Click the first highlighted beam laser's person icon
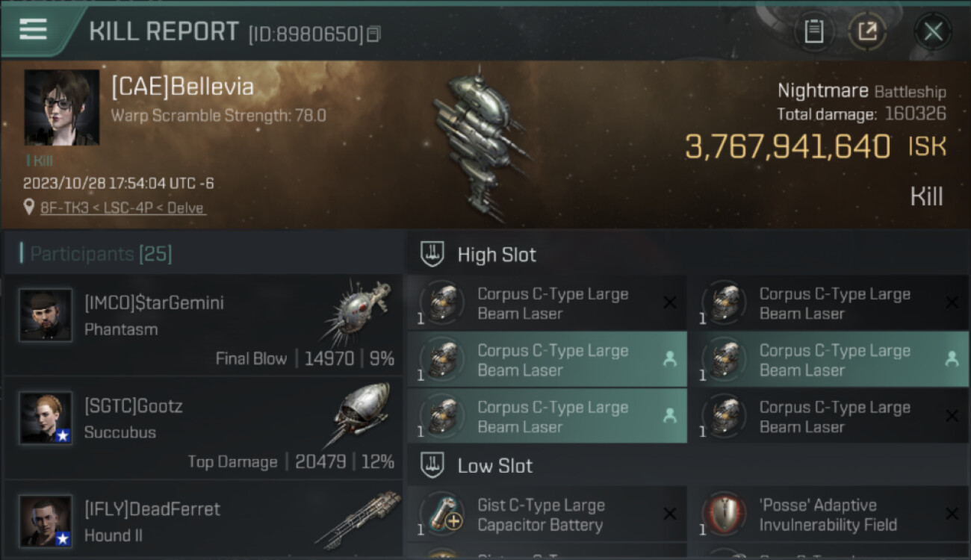The width and height of the screenshot is (971, 560). point(670,359)
